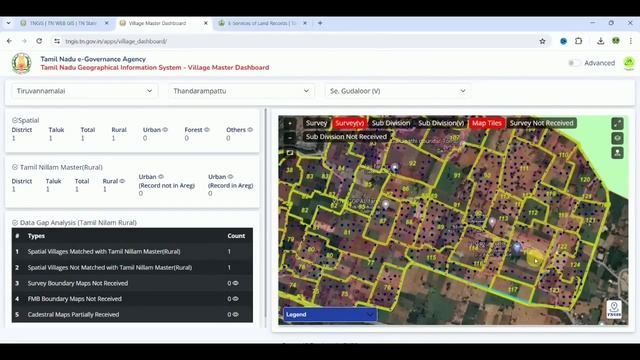This screenshot has height=360, width=640.
Task: Toggle the Survey layer on map
Action: 316,123
